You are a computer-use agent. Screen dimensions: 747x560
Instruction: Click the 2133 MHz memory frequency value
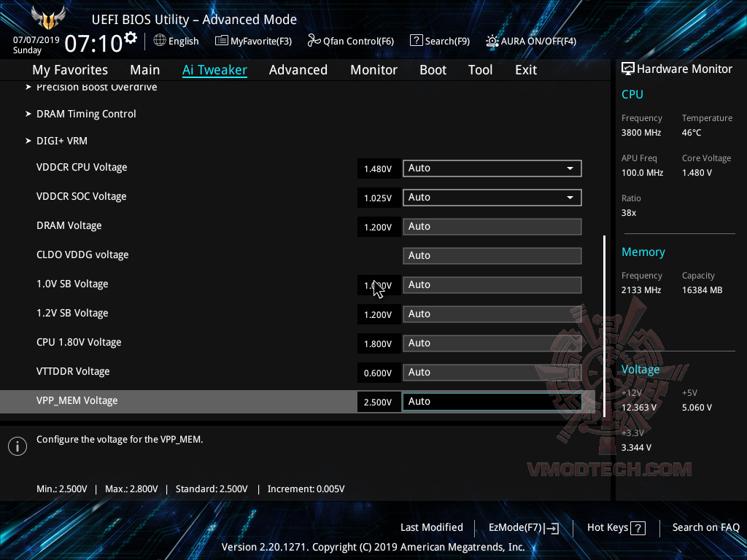(641, 290)
